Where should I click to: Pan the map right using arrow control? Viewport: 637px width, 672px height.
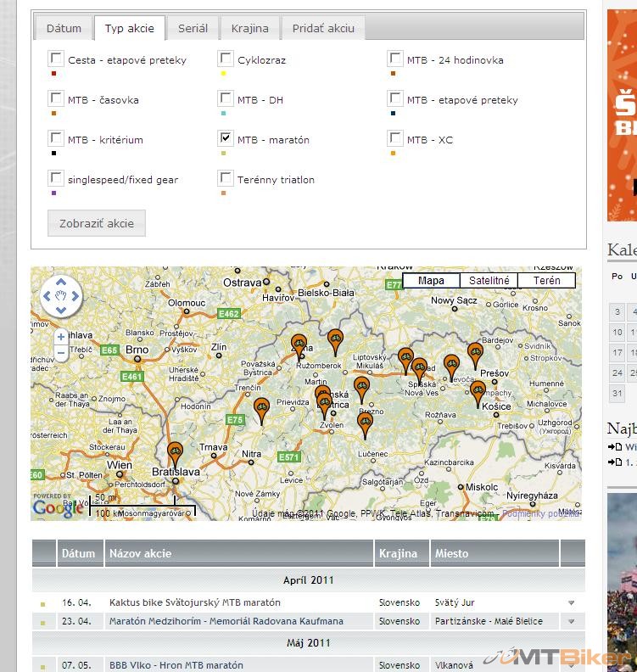[x=75, y=297]
